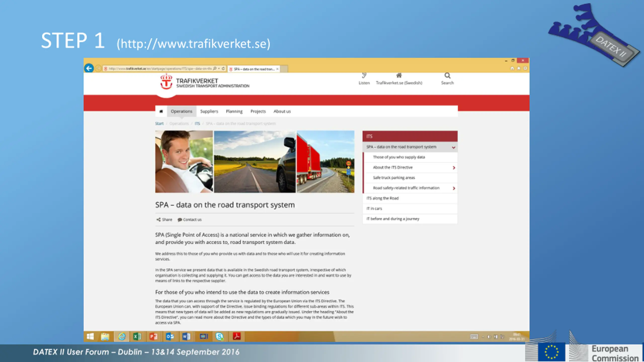
Task: Click the browser forward arrow
Action: pyautogui.click(x=98, y=68)
